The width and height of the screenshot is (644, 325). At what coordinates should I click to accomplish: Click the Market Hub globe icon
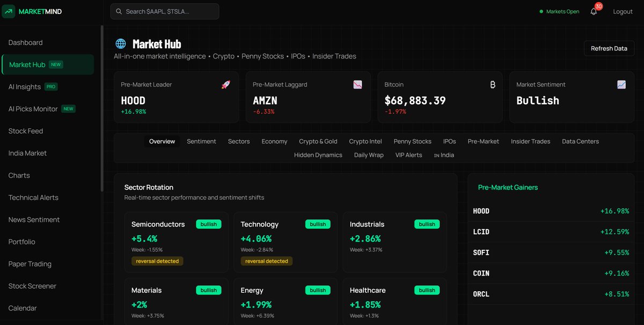click(x=121, y=44)
